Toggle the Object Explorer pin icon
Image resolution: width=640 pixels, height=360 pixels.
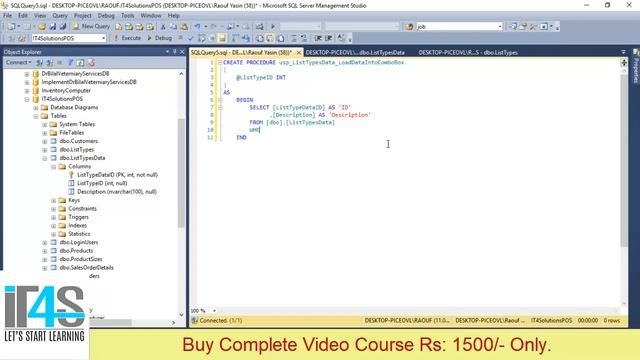(175, 52)
